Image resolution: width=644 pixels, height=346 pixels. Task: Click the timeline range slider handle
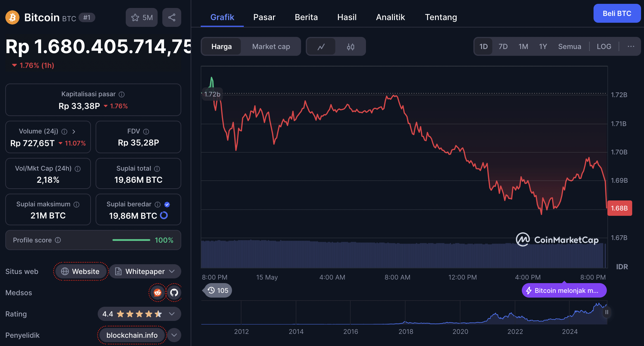(607, 312)
